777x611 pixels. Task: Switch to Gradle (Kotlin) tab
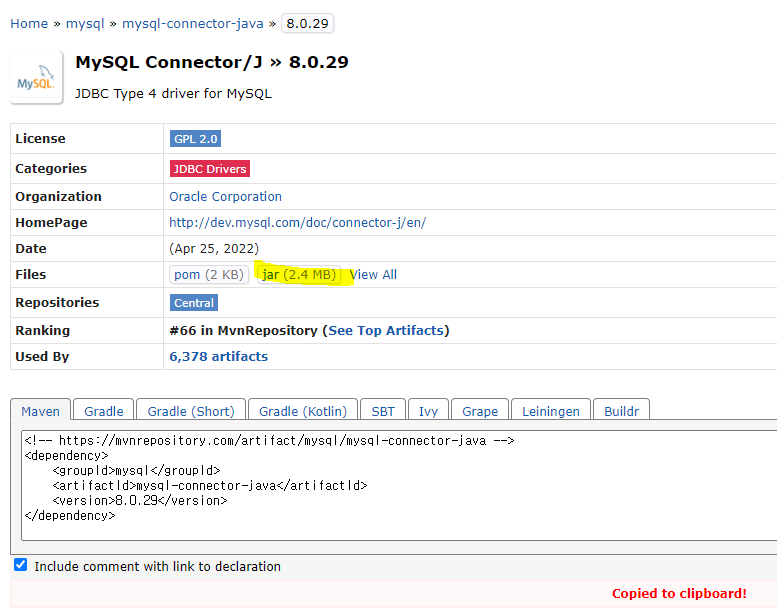pos(303,411)
